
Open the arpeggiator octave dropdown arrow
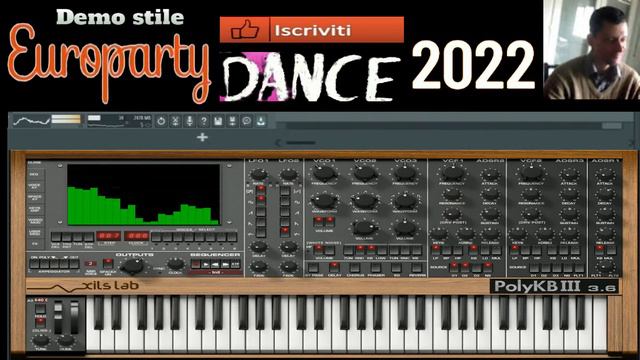pos(65,257)
